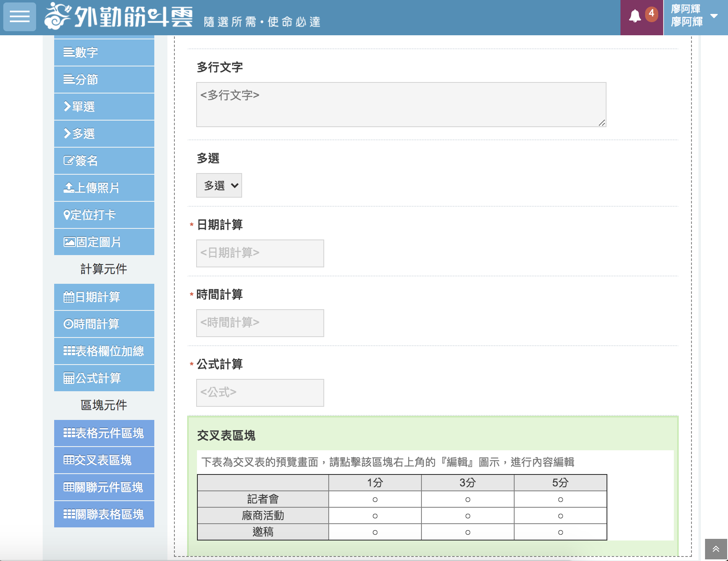Select the 交叉表區塊 cross-table block
Screen dimensions: 728x561
pyautogui.click(x=104, y=460)
